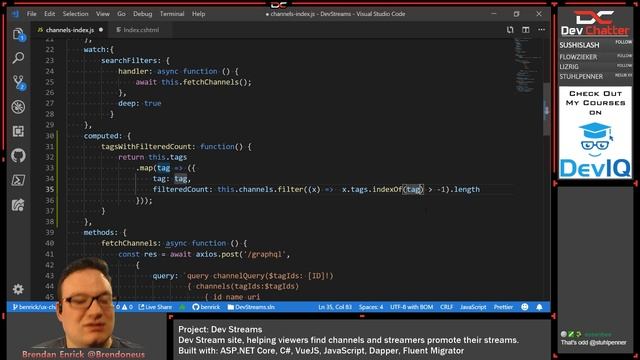This screenshot has width=640, height=360.
Task: Click 'methods' on line 39
Action: pos(99,233)
